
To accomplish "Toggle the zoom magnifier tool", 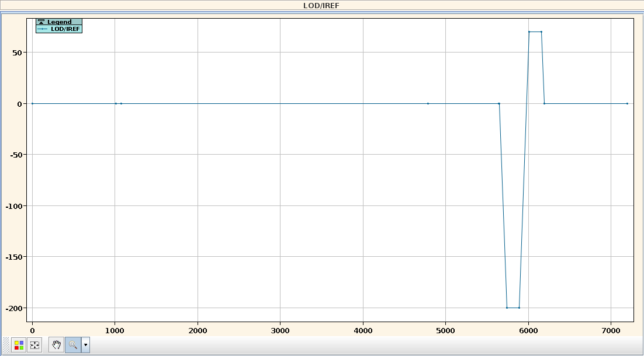I will tap(73, 345).
